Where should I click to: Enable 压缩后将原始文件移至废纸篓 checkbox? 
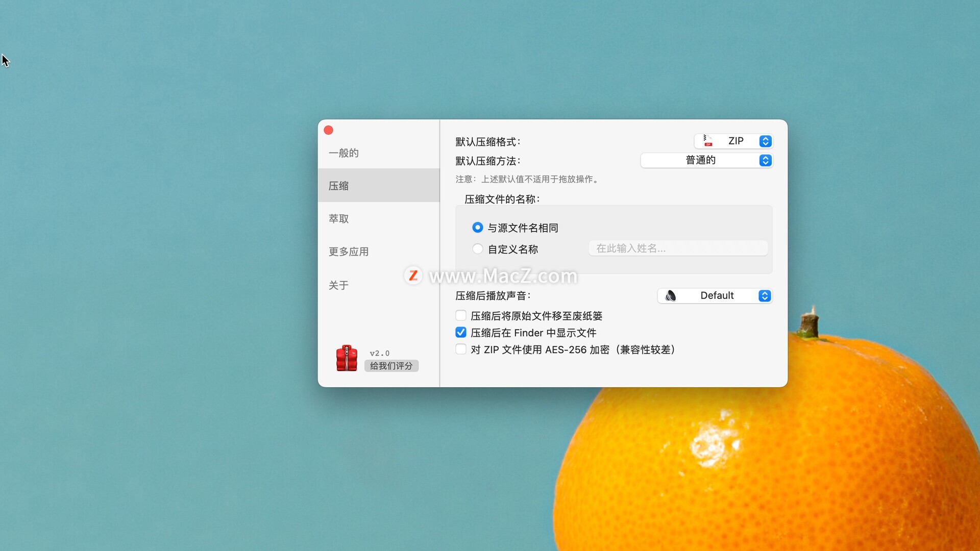click(x=461, y=316)
